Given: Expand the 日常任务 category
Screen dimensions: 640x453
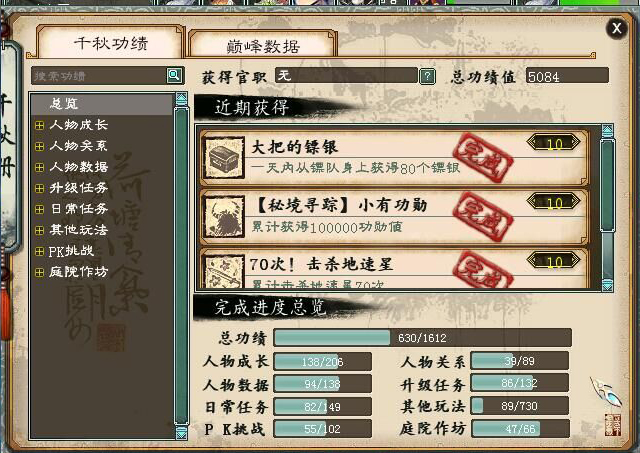Looking at the screenshot, I should 40,209.
